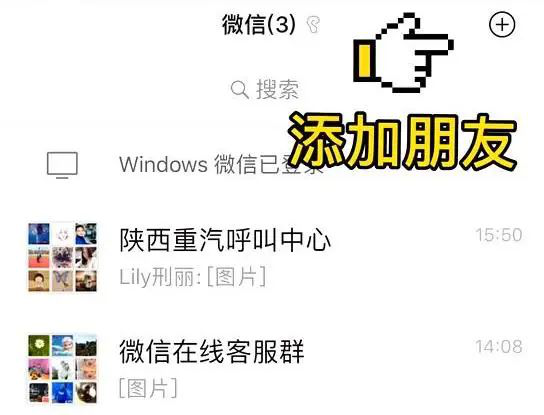Screen dimensions: 544x415
Task: Click the 15:50 timestamp
Action: click(499, 235)
